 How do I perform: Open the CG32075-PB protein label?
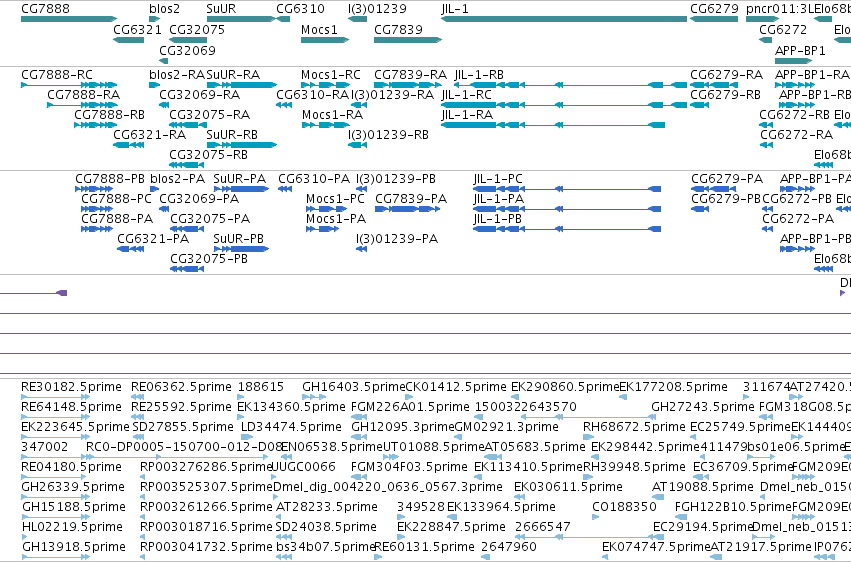point(209,259)
